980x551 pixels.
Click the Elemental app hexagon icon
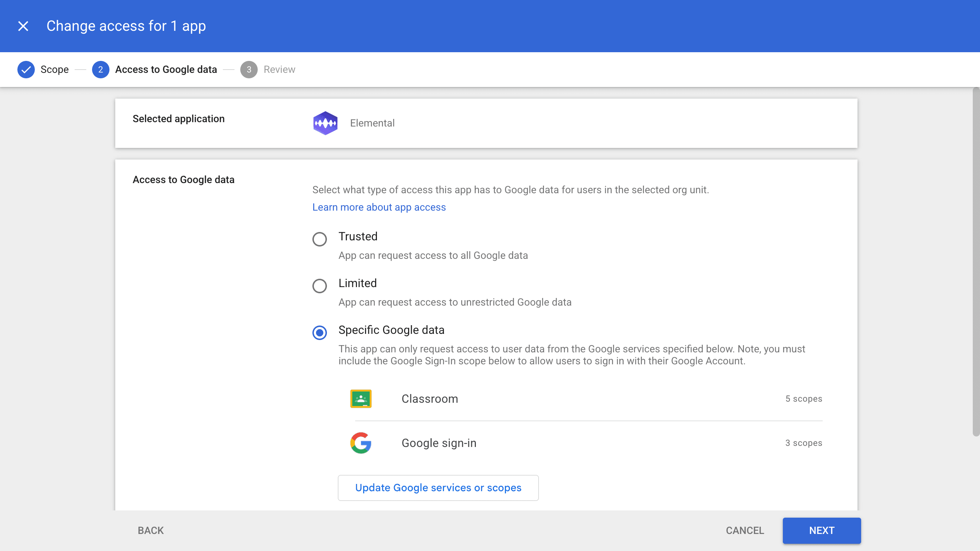click(x=325, y=123)
